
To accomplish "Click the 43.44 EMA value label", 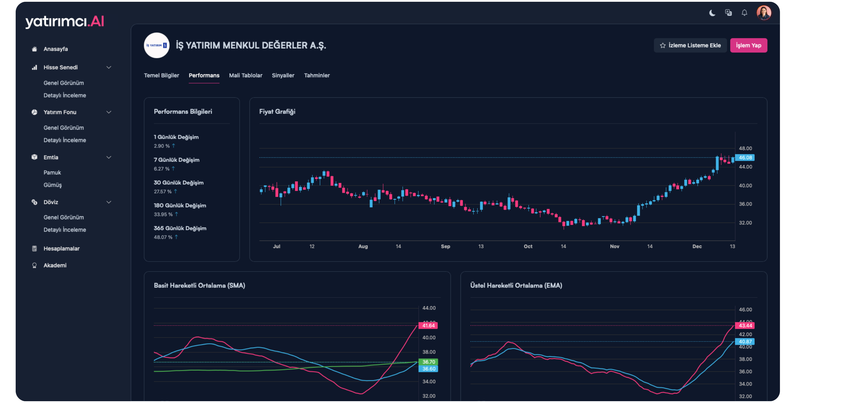I will 745,325.
